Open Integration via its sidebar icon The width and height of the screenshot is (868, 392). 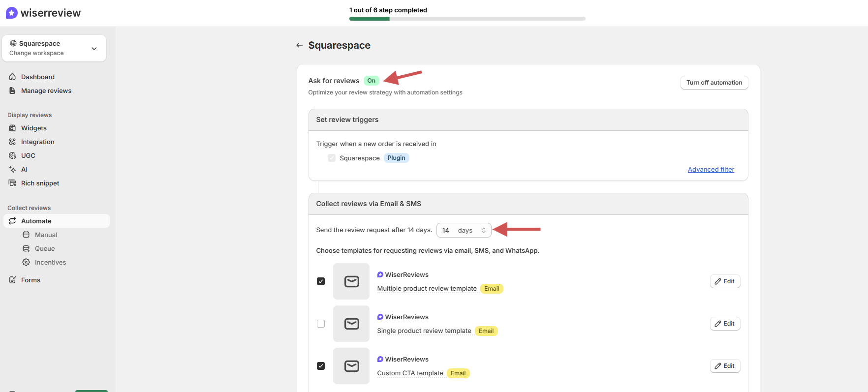(12, 142)
